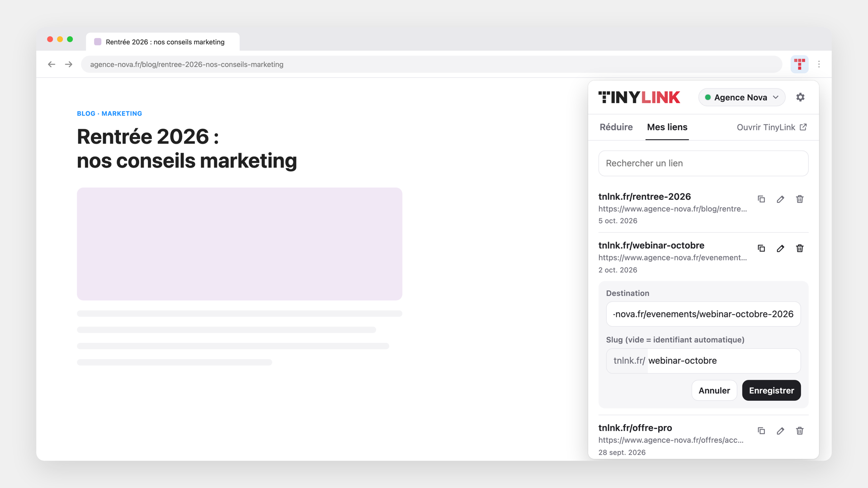The height and width of the screenshot is (488, 868).
Task: Copy the tnlnk.fr/offre-pro link
Action: (x=761, y=431)
